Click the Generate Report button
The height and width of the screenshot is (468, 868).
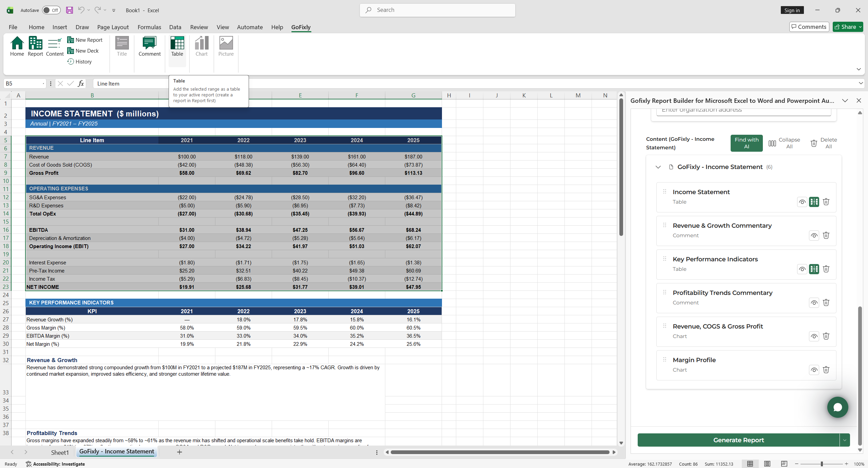click(738, 440)
